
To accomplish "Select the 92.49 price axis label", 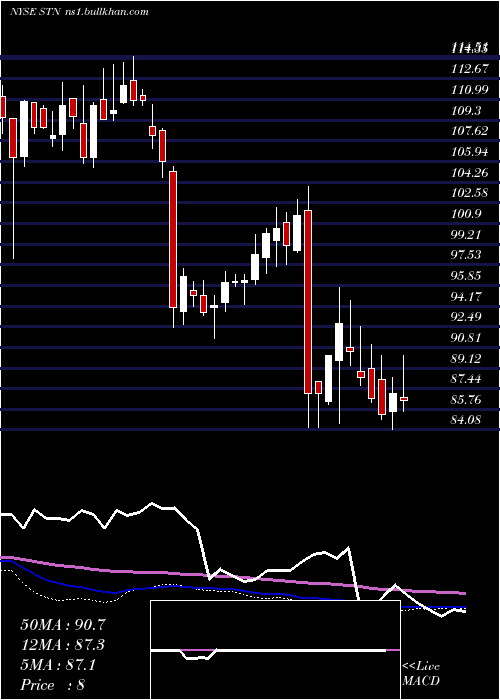I will [x=466, y=317].
